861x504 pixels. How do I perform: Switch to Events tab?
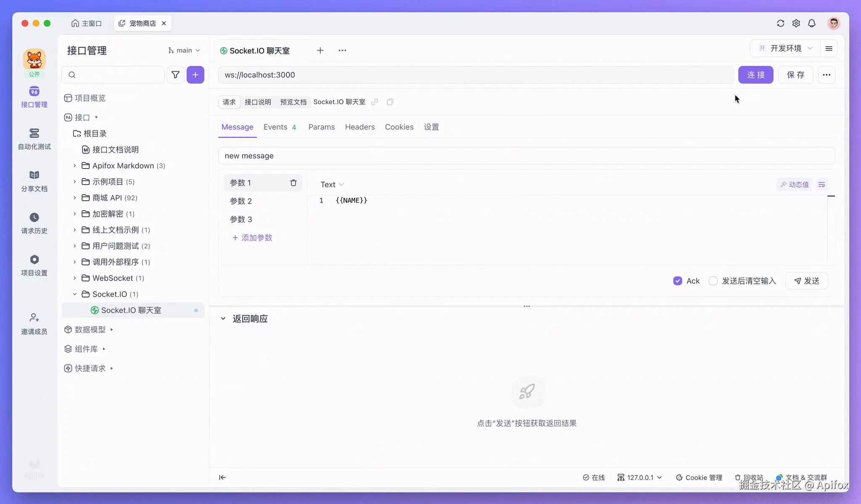(x=280, y=127)
